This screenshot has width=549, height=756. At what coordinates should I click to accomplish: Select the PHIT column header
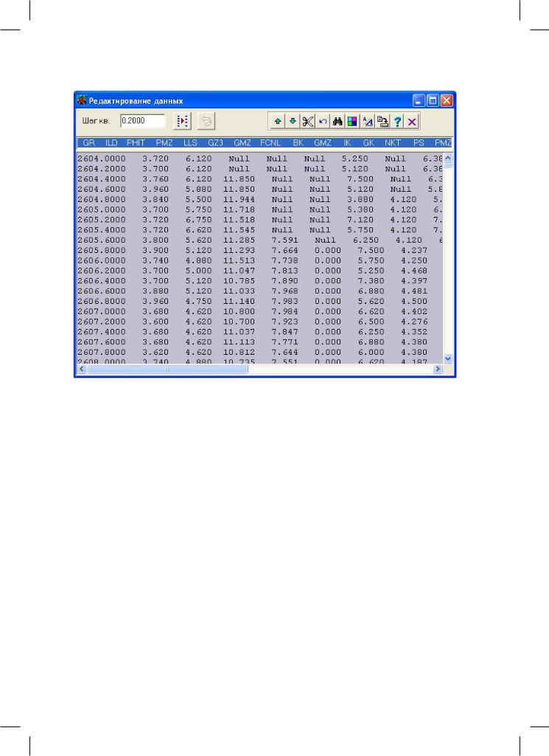click(x=136, y=142)
